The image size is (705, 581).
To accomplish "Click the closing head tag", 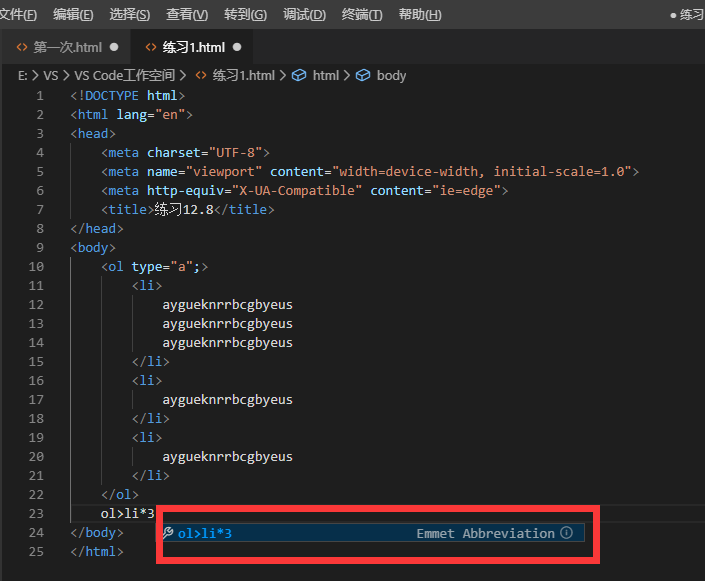I will 97,229.
